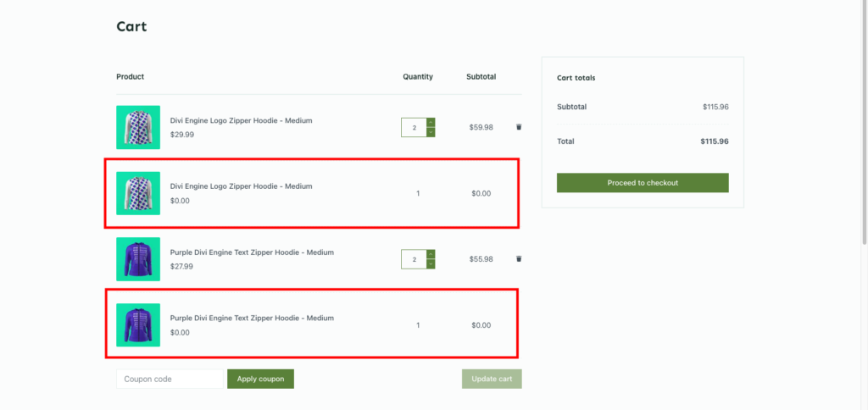868x410 pixels.
Task: Click the Quantity column header
Action: (418, 77)
